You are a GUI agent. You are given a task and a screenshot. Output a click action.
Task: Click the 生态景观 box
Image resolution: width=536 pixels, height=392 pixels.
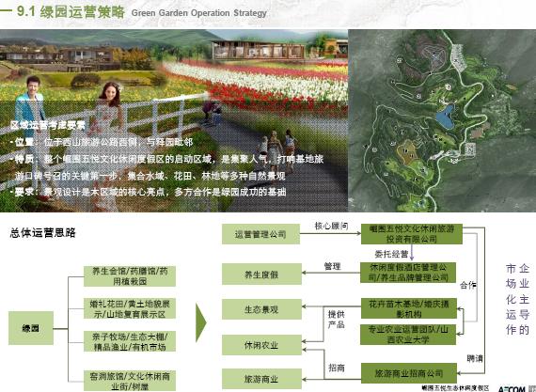[261, 309]
